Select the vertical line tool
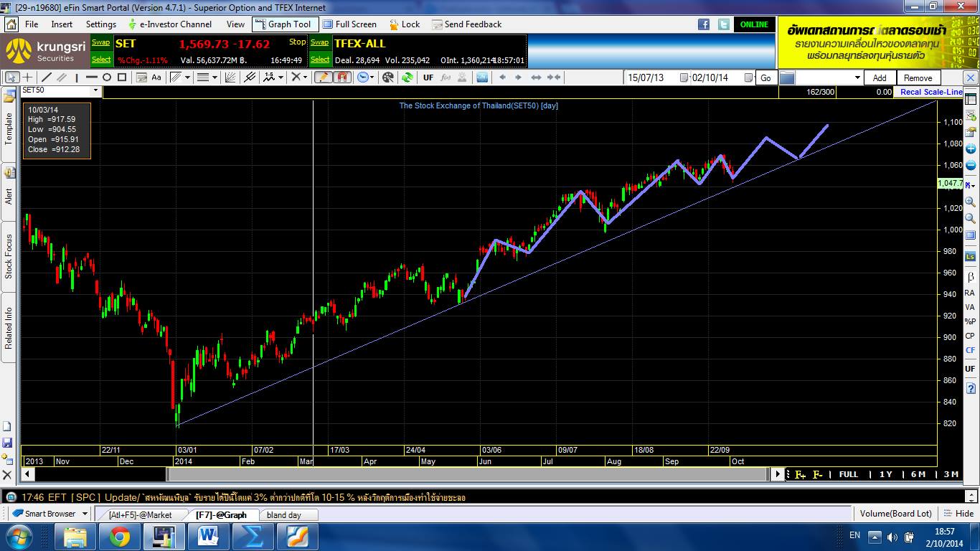The image size is (980, 551). click(77, 77)
